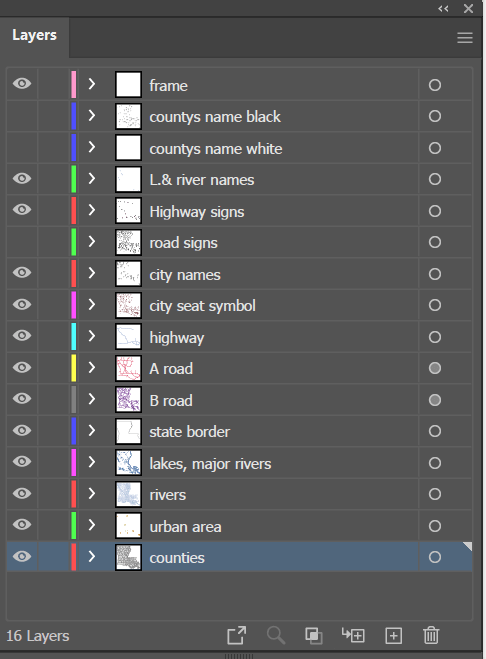The width and height of the screenshot is (486, 659).
Task: Click Collect for Export icon
Action: pos(236,635)
